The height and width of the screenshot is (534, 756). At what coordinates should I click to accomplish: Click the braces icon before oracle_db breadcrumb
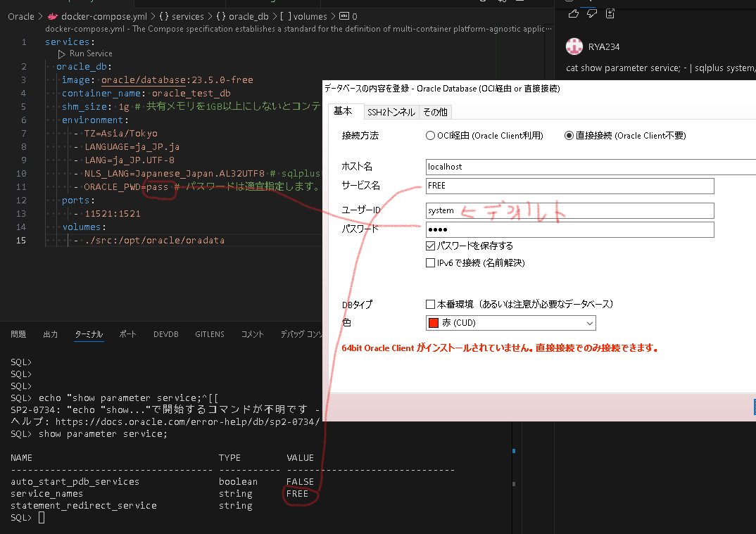[x=221, y=16]
